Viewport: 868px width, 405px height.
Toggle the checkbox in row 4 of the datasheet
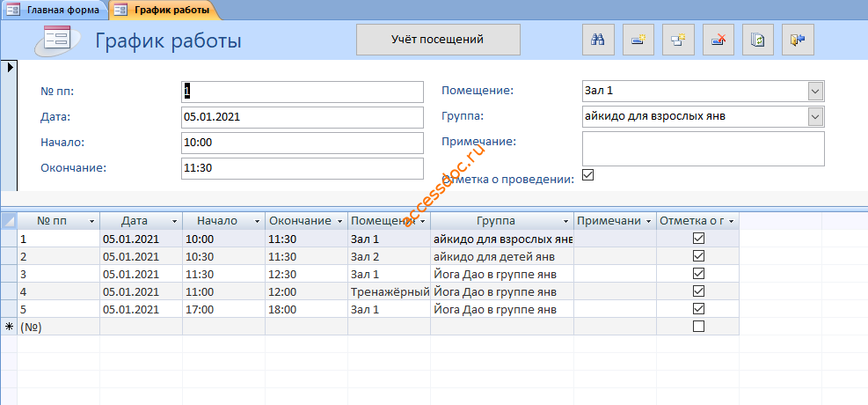coord(698,291)
